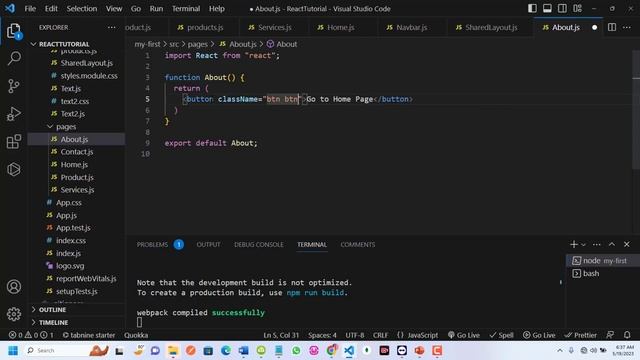
Task: Change indentation via Spaces: 4
Action: [322, 335]
